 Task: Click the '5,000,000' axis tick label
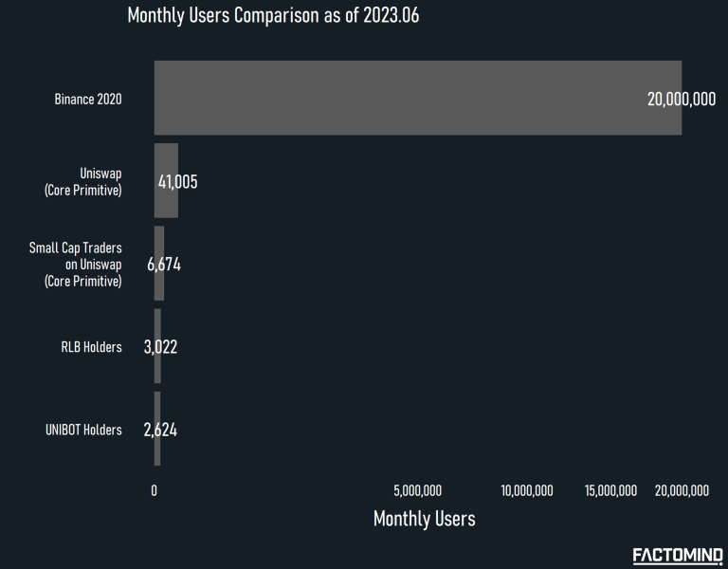(x=418, y=491)
